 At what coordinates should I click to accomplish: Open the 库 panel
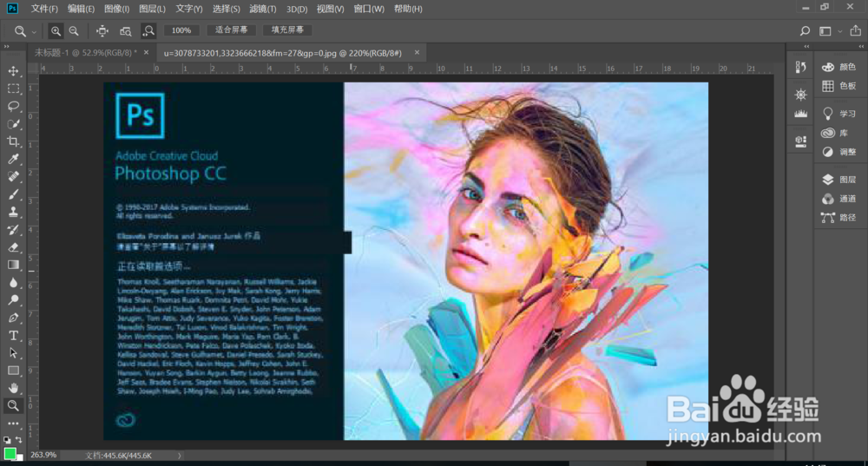pyautogui.click(x=835, y=133)
